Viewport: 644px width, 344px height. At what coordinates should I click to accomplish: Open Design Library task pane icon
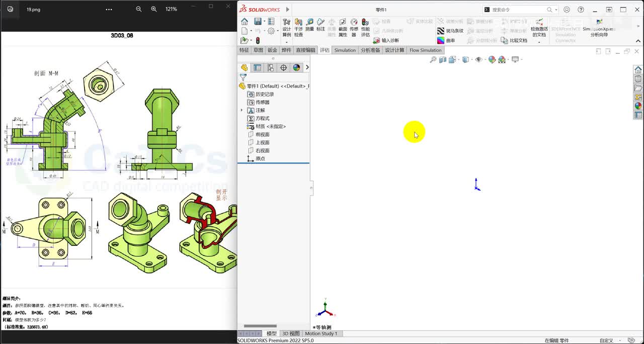pos(638,79)
